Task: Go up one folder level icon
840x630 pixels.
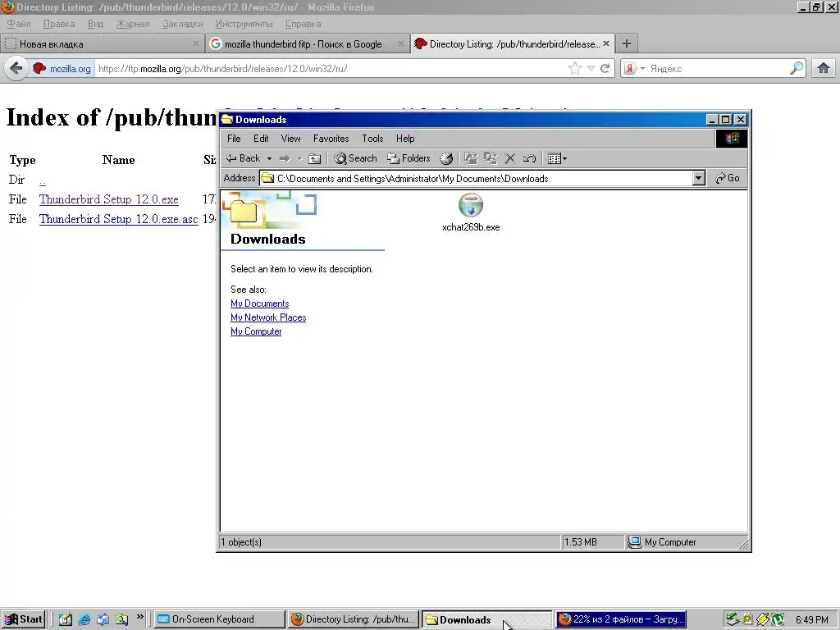Action: [x=315, y=158]
